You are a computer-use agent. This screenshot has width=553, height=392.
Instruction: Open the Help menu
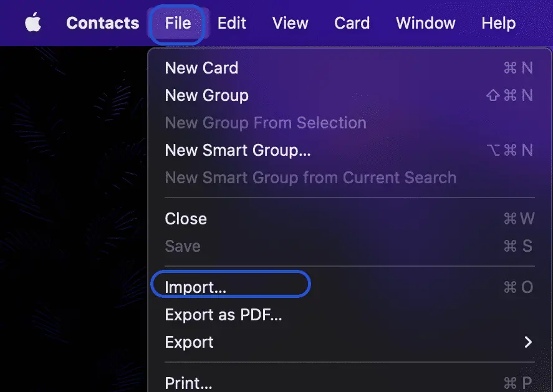click(x=499, y=23)
